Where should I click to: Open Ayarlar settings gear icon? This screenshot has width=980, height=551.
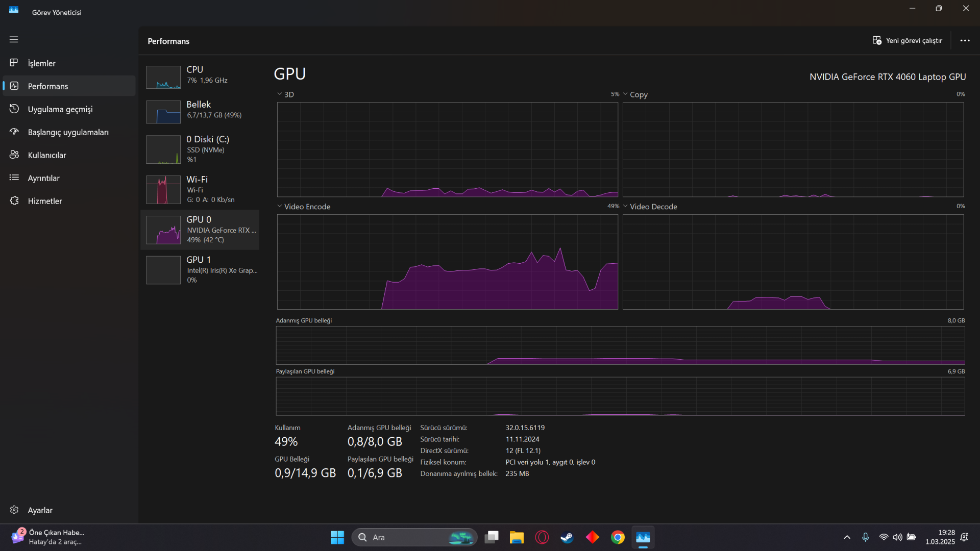coord(14,510)
